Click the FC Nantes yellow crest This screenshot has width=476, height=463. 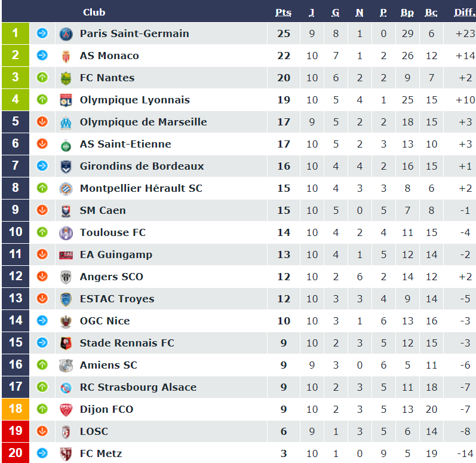click(66, 78)
